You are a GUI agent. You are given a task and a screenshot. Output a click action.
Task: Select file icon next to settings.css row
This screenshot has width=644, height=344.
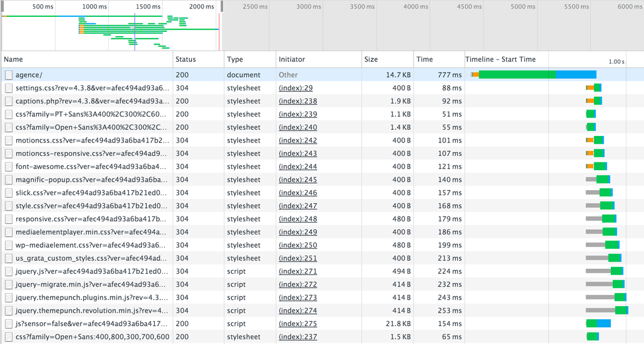(8, 88)
